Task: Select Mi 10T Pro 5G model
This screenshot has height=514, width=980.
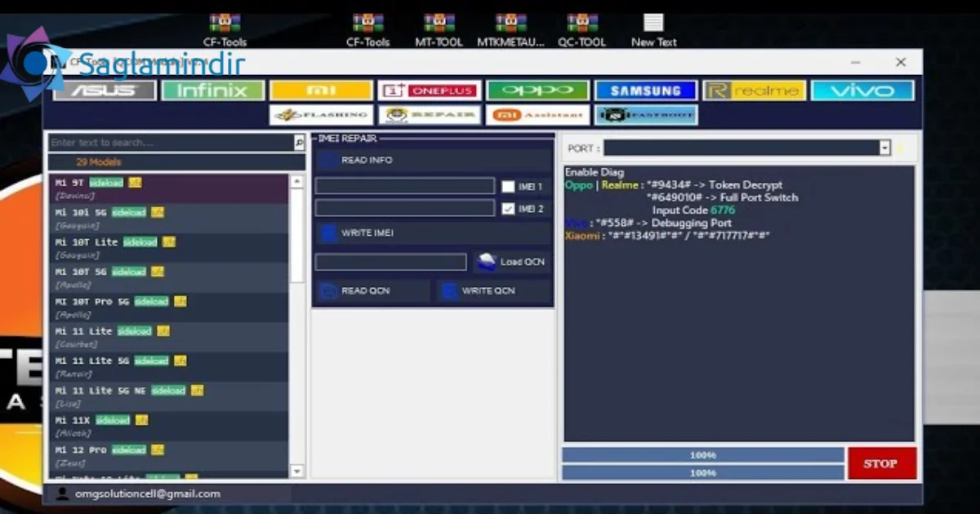Action: point(168,308)
